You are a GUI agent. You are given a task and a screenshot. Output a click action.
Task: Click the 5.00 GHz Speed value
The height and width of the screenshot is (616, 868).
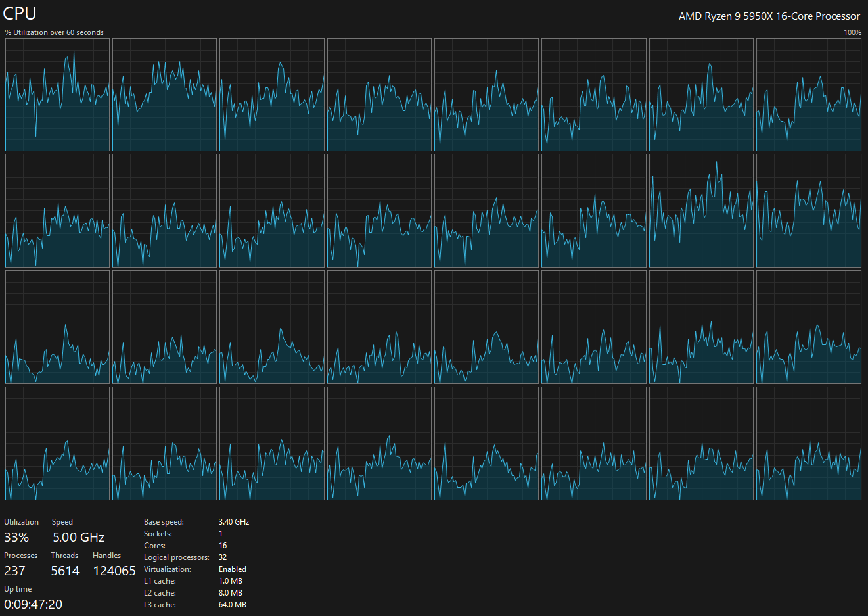pos(78,537)
